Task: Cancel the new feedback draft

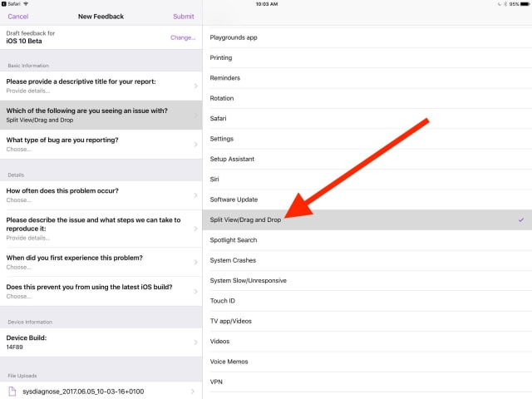Action: pyautogui.click(x=18, y=17)
